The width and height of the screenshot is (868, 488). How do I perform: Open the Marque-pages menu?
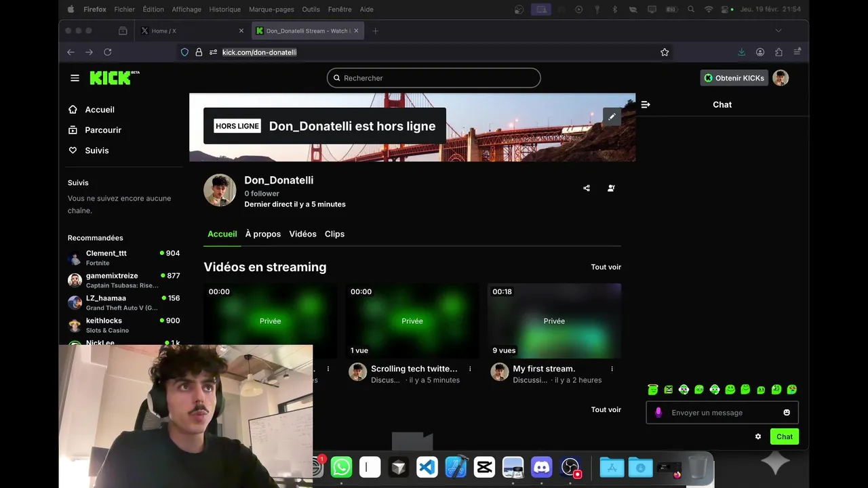point(270,9)
